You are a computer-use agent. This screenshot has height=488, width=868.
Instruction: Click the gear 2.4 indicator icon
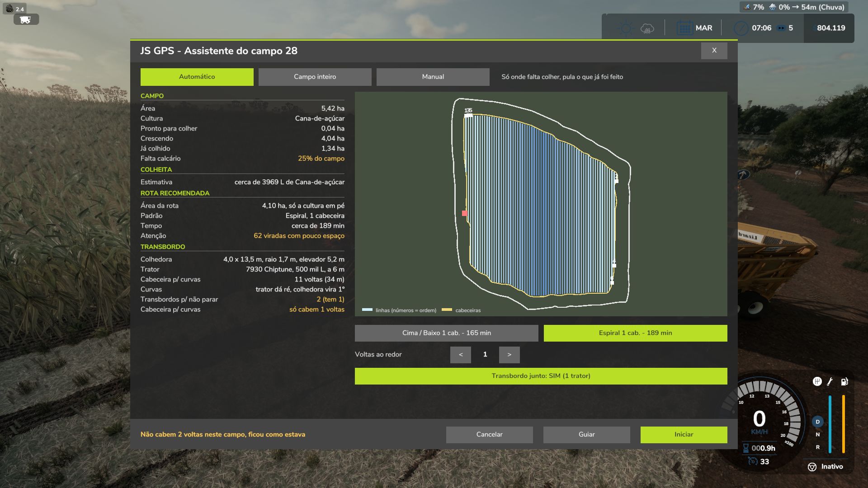pos(9,9)
